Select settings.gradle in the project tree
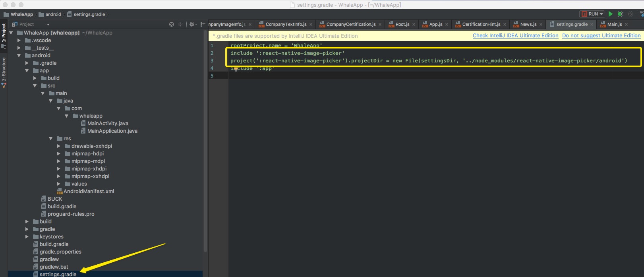This screenshot has height=277, width=644. pos(55,274)
